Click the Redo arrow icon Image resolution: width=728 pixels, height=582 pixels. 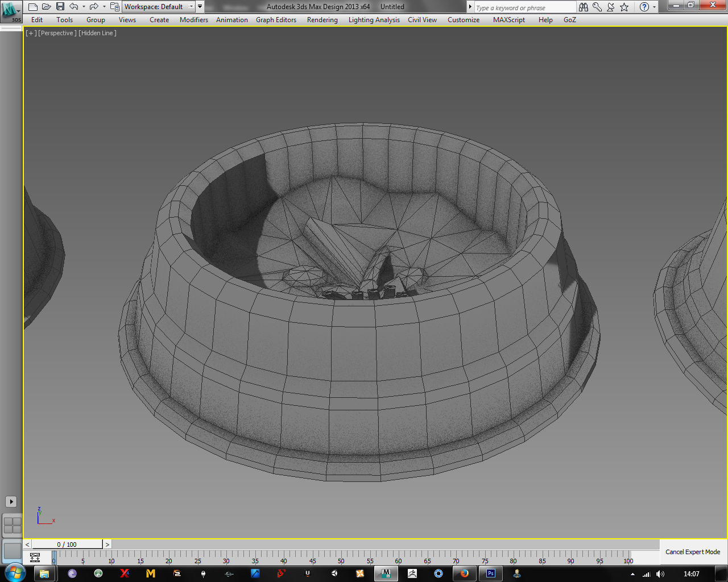[x=94, y=7]
